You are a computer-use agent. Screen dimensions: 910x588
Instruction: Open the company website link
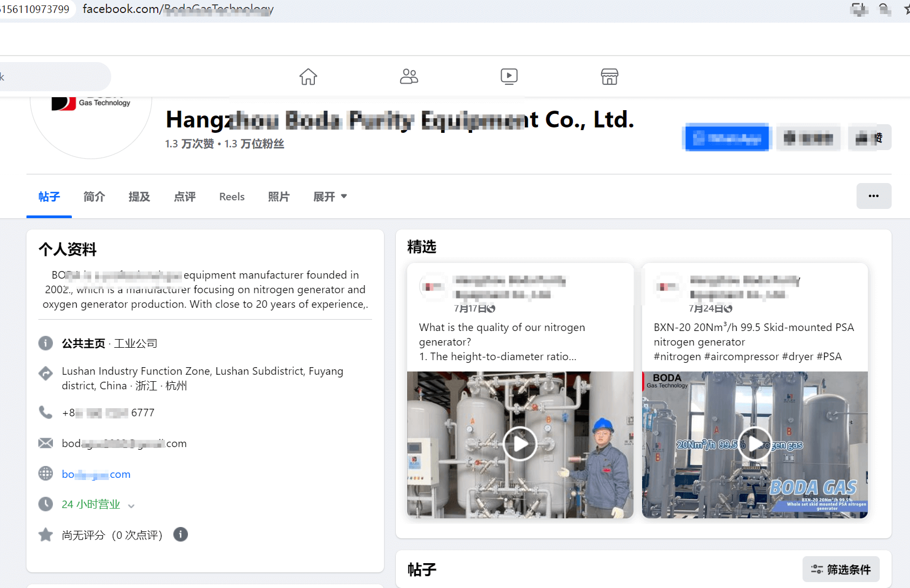(96, 474)
